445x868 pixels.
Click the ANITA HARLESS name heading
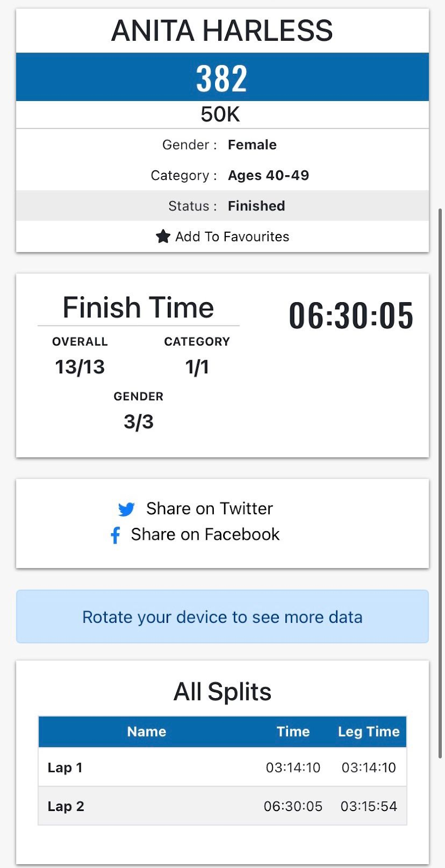pyautogui.click(x=222, y=31)
